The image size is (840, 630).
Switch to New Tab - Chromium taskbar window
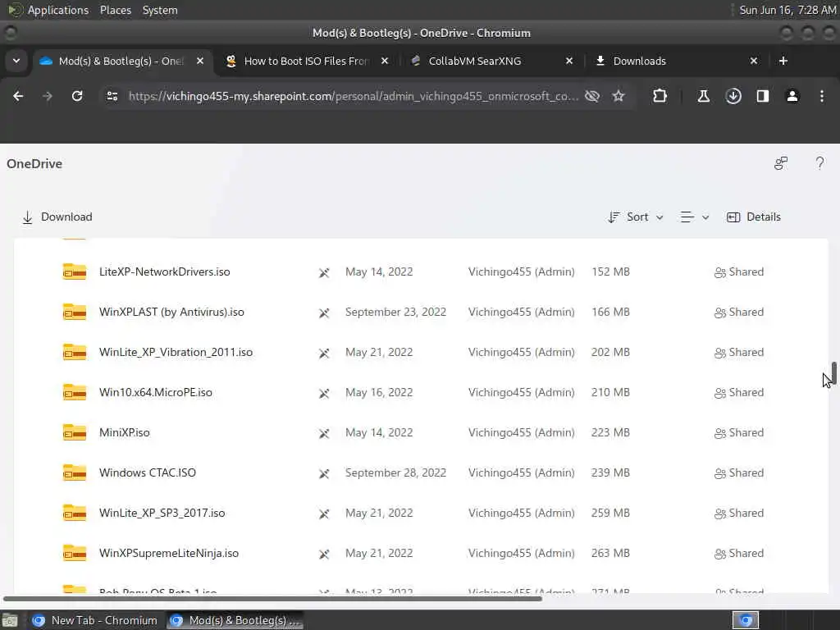coord(94,620)
